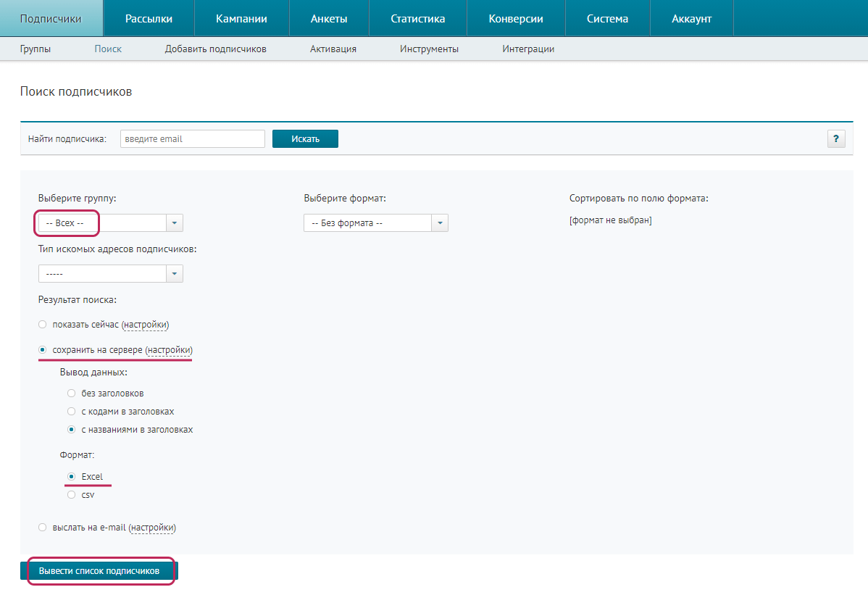Image resolution: width=868 pixels, height=595 pixels.
Task: Select the csv format option
Action: (x=71, y=494)
